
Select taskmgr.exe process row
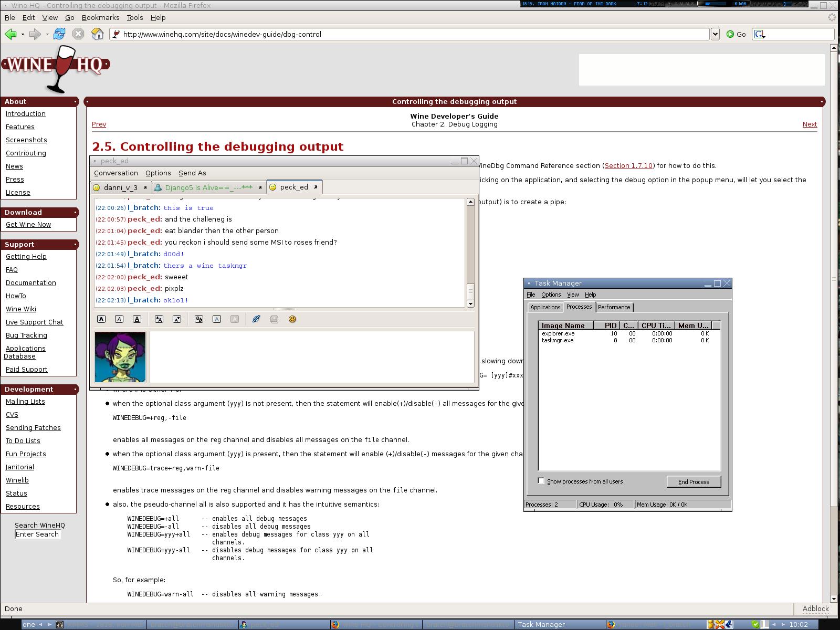pyautogui.click(x=629, y=340)
